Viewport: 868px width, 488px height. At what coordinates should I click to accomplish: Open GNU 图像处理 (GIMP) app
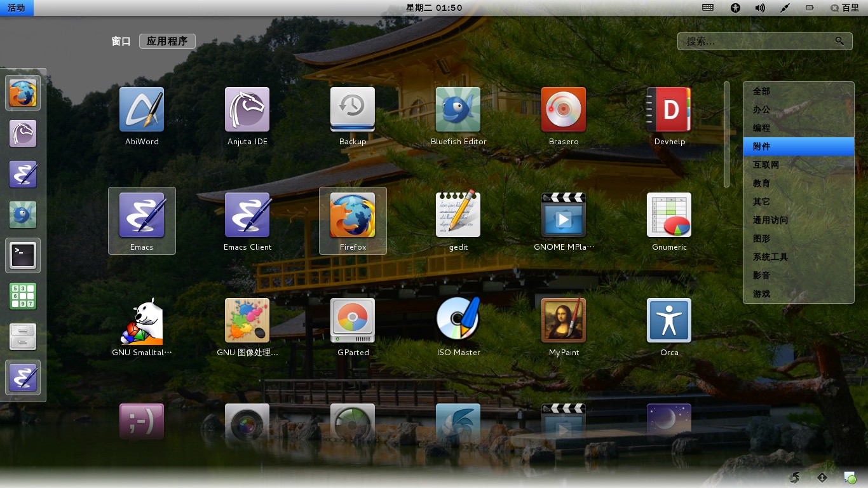(247, 327)
